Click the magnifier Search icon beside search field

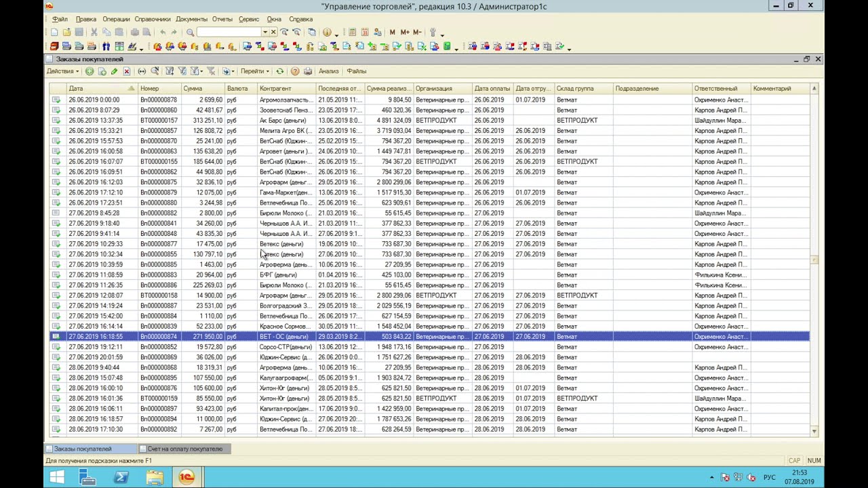point(190,32)
